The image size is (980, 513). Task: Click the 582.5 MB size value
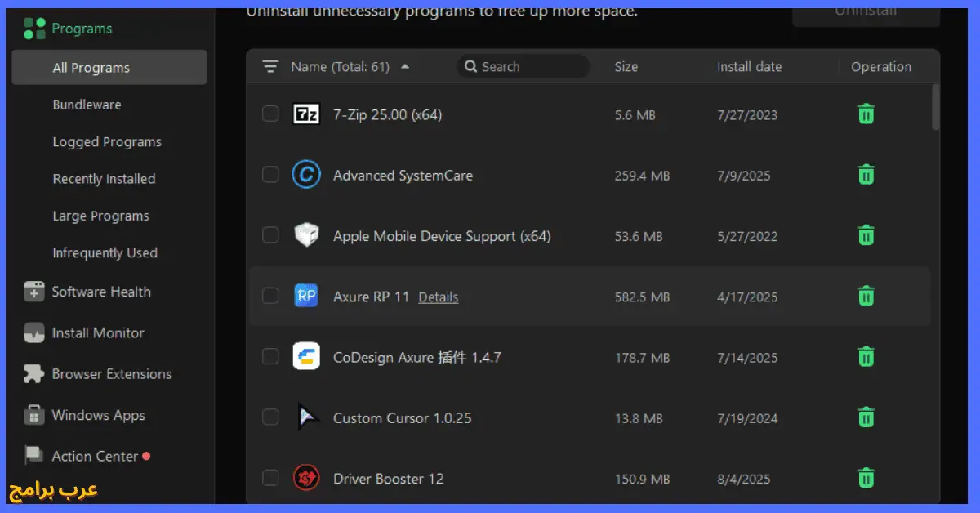click(642, 297)
